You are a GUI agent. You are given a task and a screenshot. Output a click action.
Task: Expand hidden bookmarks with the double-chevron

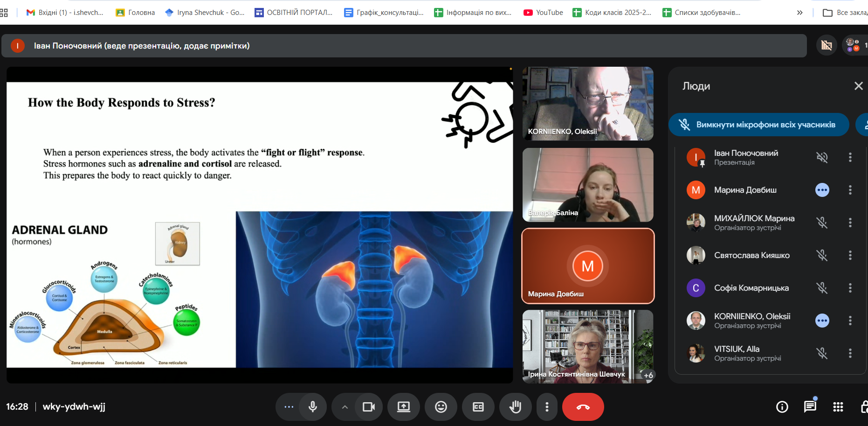point(799,13)
